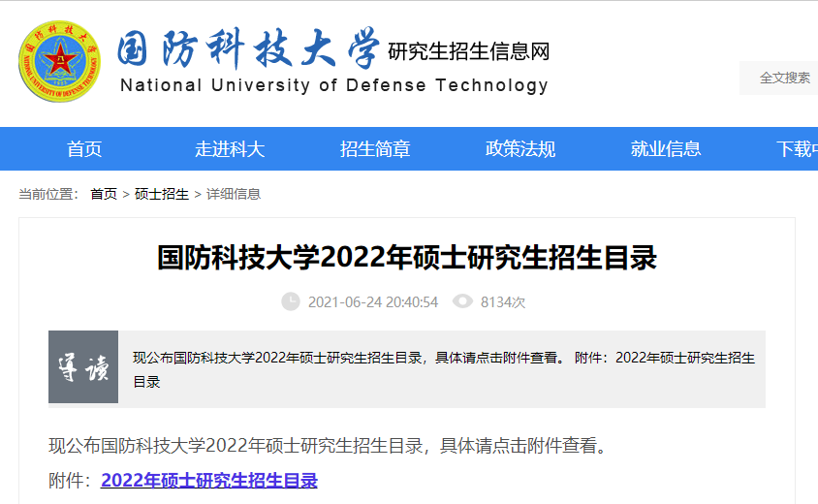Image resolution: width=818 pixels, height=504 pixels.
Task: Click the body paragraph 现公布国防科技大学2022年硕士研究生招生目录
Action: (329, 446)
